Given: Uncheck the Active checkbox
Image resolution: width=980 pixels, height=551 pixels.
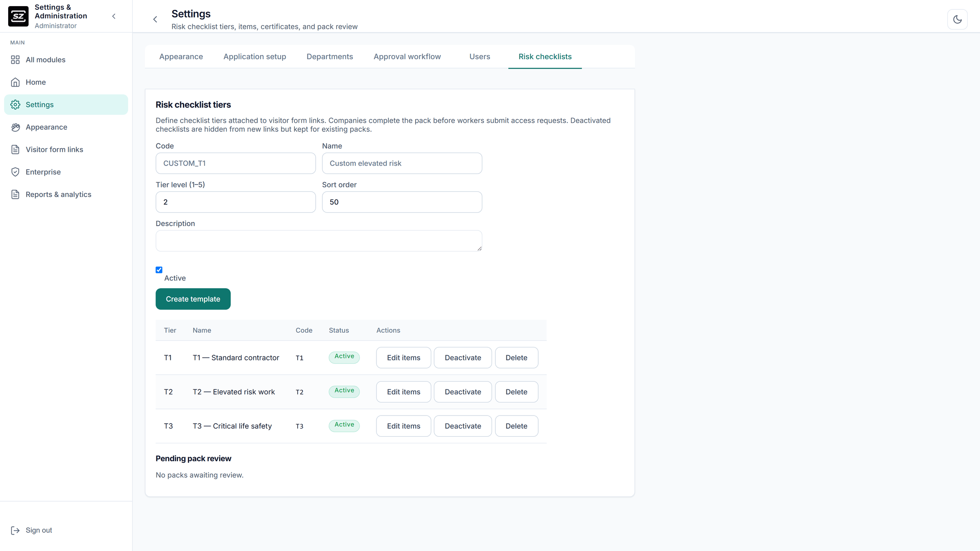Looking at the screenshot, I should point(159,270).
